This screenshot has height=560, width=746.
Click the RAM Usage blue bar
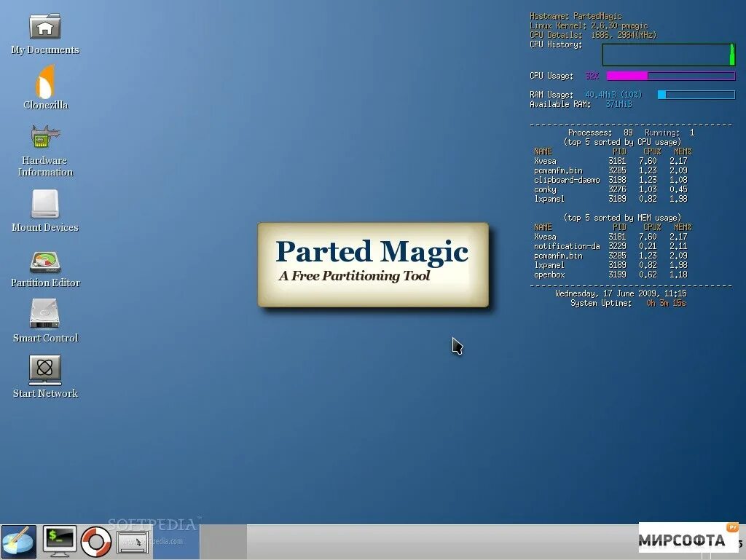click(x=696, y=95)
